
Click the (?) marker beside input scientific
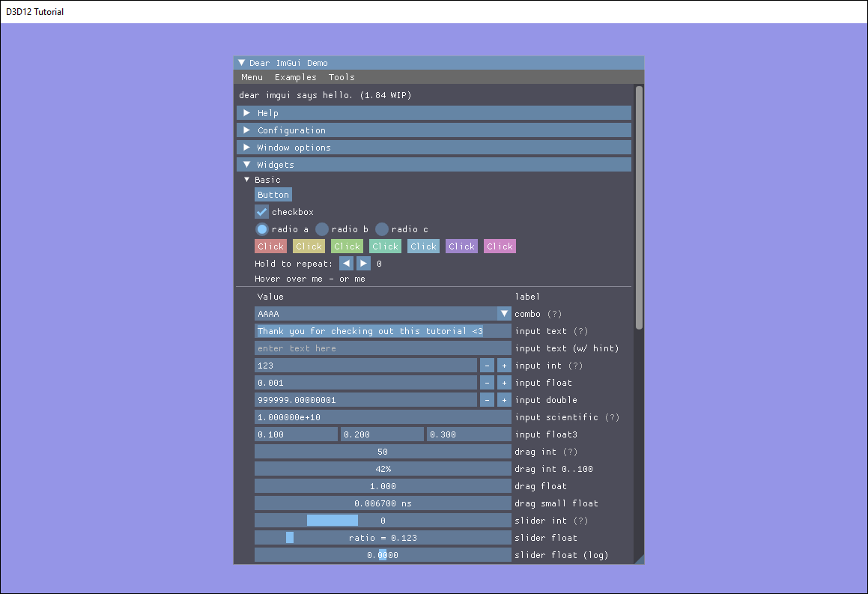[612, 417]
